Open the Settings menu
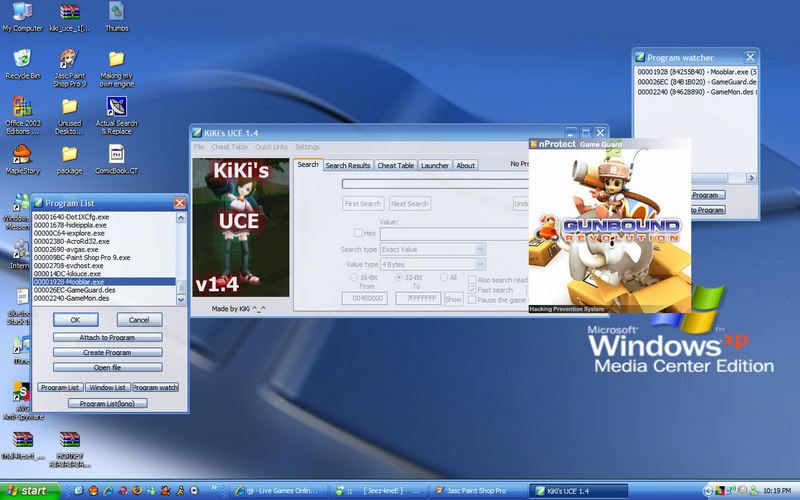The width and height of the screenshot is (800, 500). click(x=308, y=147)
